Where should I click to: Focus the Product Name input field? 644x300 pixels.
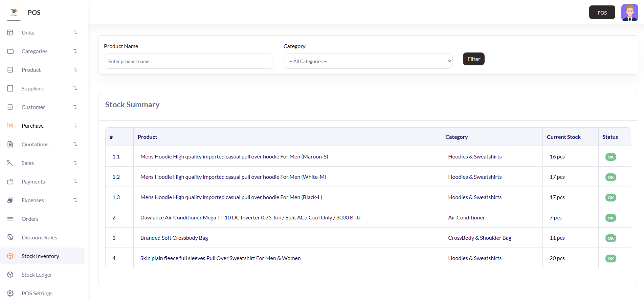[188, 61]
